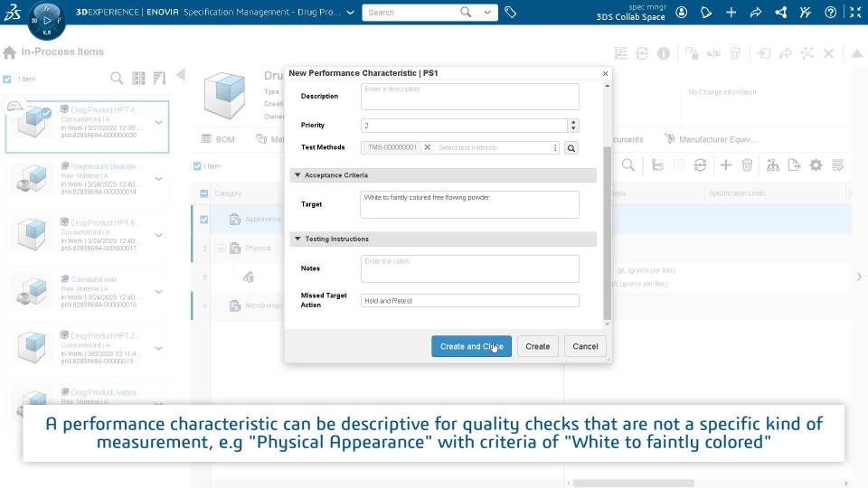Click the Create button
The width and height of the screenshot is (868, 488).
537,346
